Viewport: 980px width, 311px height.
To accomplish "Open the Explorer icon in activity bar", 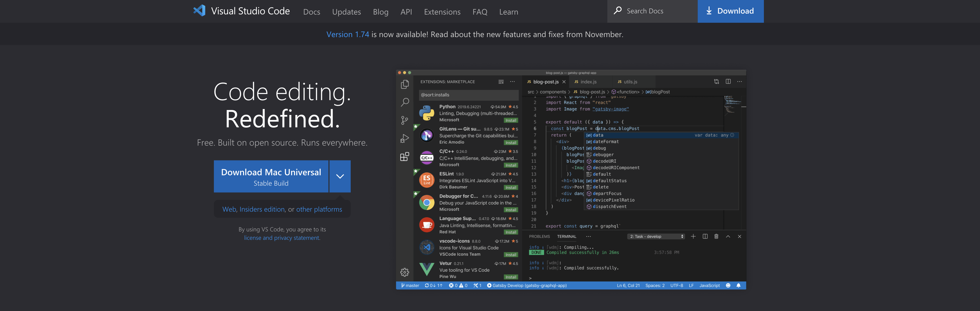I will pos(405,85).
